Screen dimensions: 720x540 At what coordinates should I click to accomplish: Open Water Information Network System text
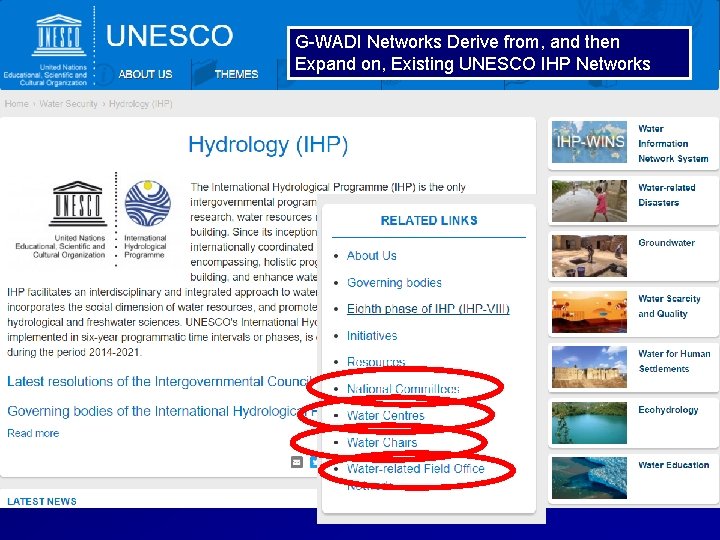[x=673, y=143]
